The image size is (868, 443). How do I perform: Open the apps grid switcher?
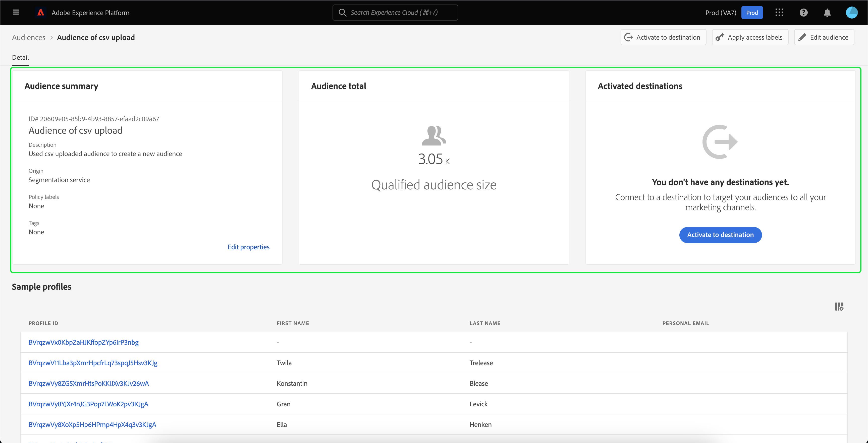[779, 13]
